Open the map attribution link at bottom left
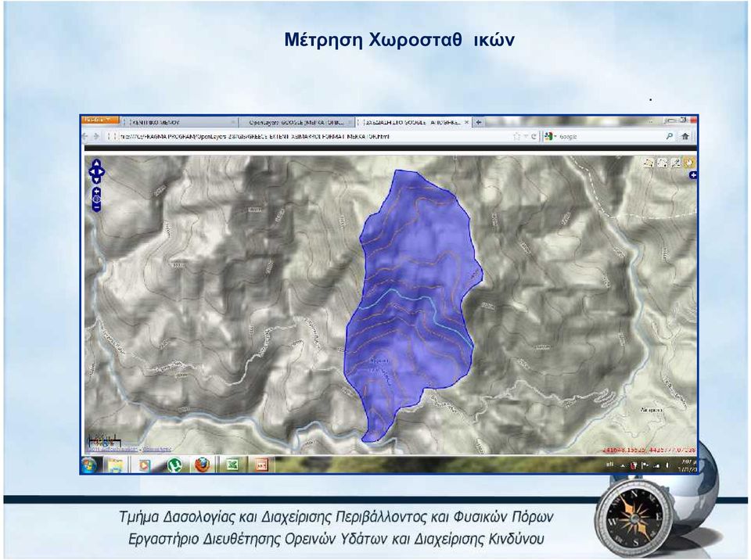 128,450
